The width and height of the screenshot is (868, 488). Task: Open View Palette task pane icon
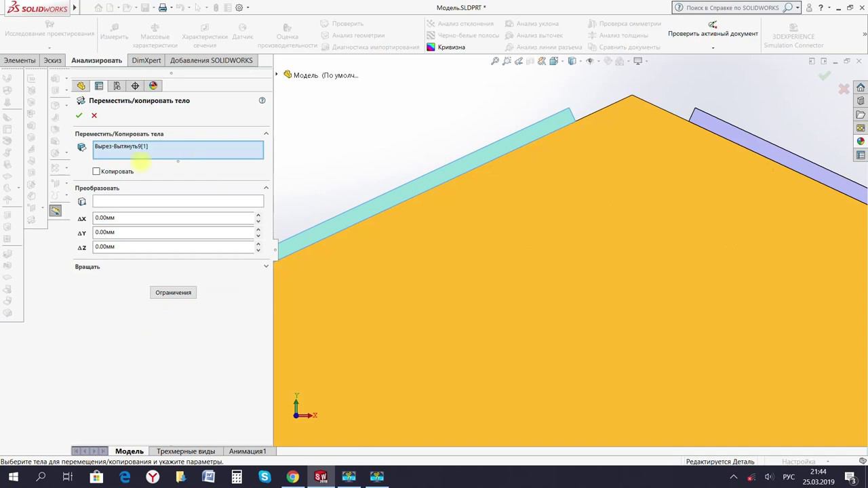[861, 128]
